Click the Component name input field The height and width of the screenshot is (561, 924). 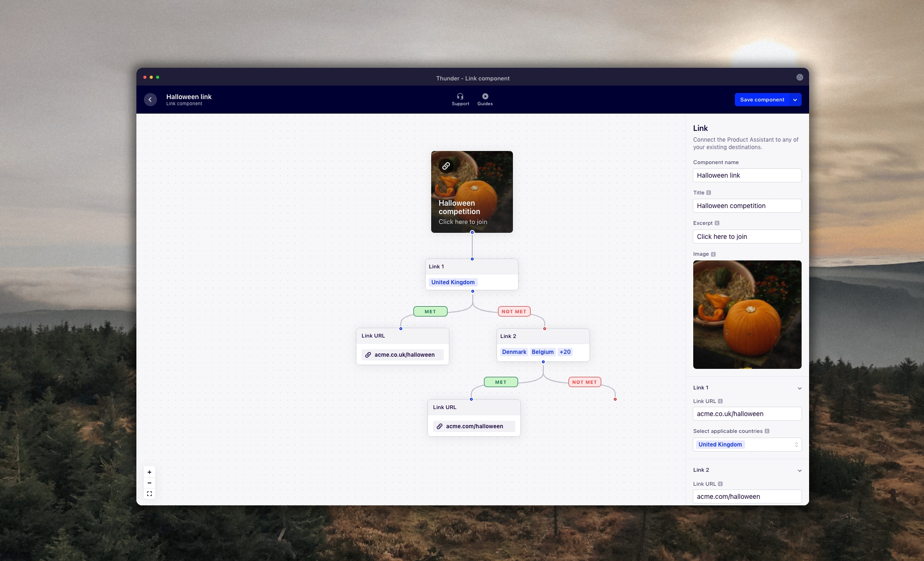click(x=747, y=175)
